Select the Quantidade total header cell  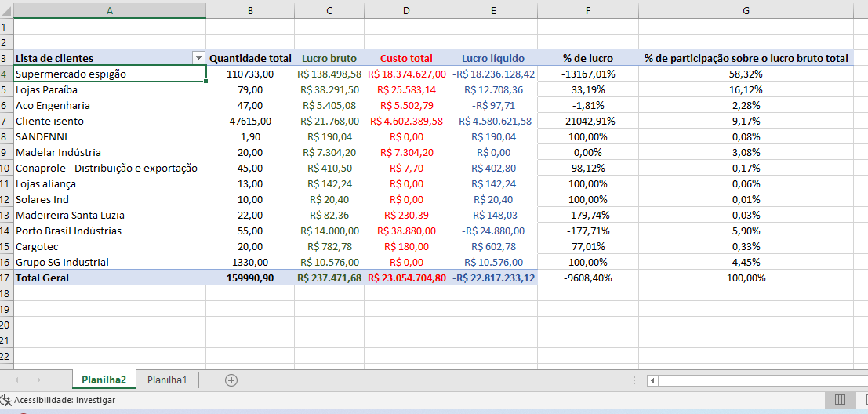pos(250,58)
